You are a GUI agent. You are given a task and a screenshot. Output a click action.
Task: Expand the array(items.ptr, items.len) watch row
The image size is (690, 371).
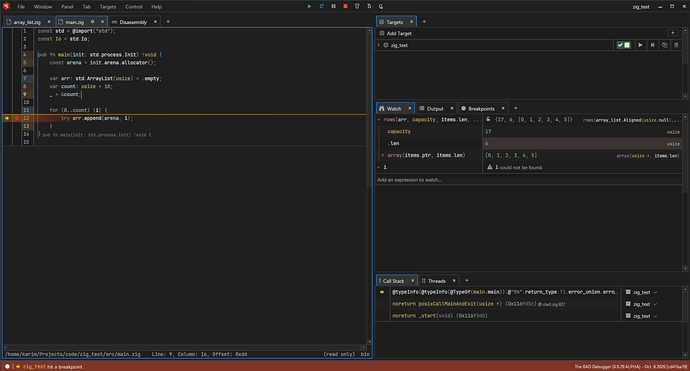382,155
